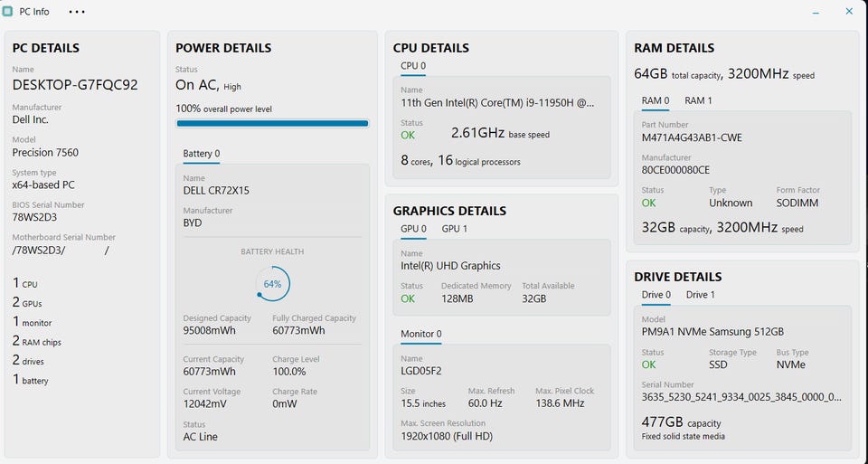This screenshot has height=464, width=868.
Task: Select the RAM 0 tab
Action: (655, 100)
